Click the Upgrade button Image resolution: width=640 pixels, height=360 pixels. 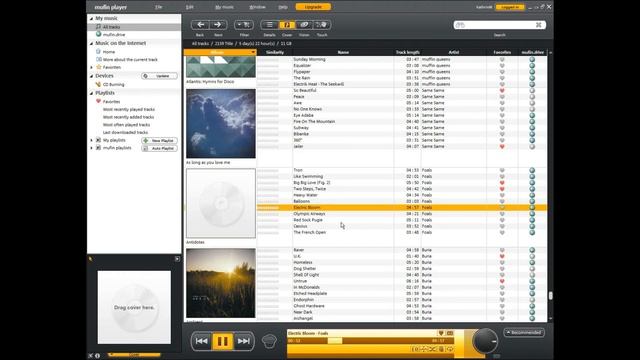click(313, 7)
